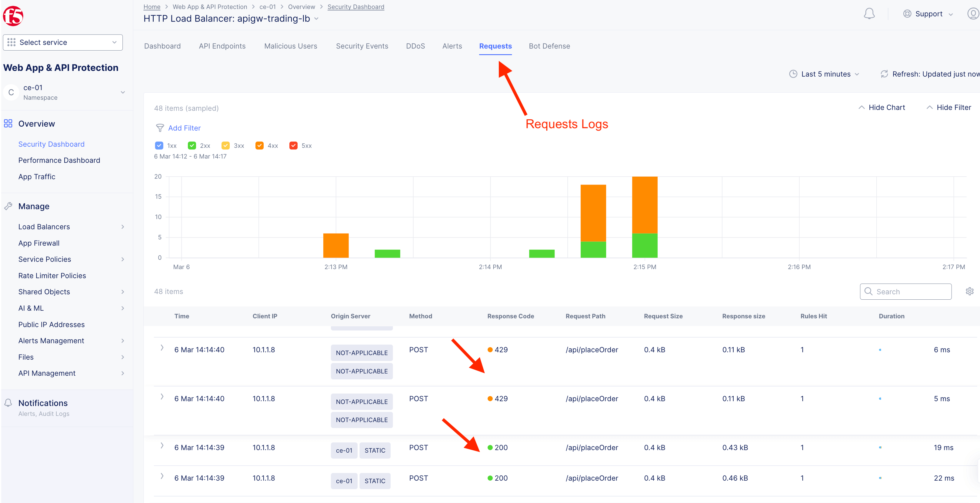Open the Select service dropdown

tap(63, 42)
